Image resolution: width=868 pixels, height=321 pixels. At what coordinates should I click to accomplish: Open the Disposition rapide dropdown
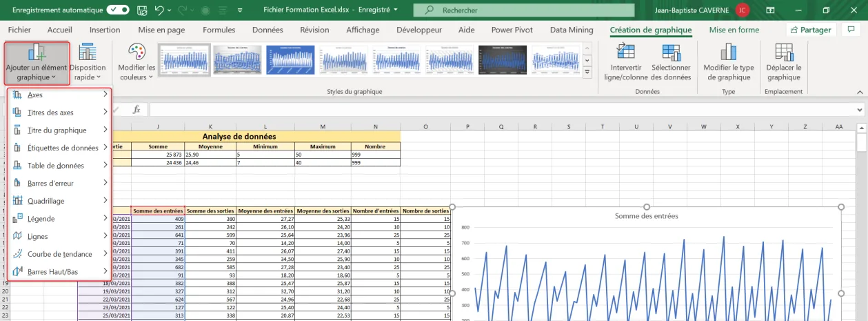(x=88, y=63)
